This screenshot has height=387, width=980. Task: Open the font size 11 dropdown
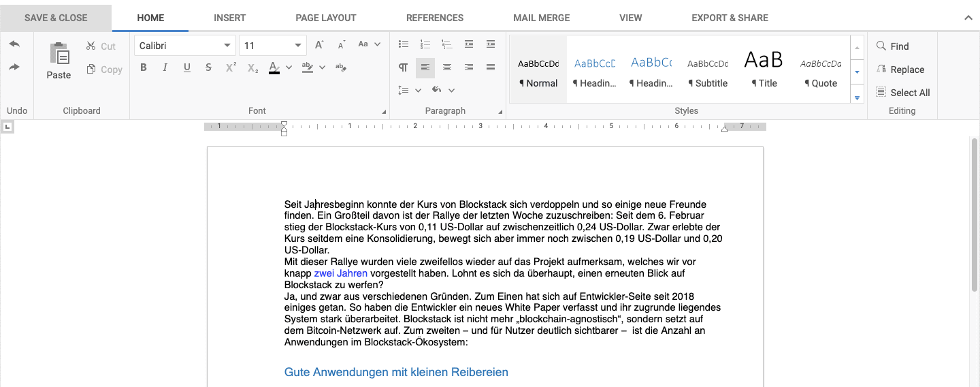coord(298,46)
